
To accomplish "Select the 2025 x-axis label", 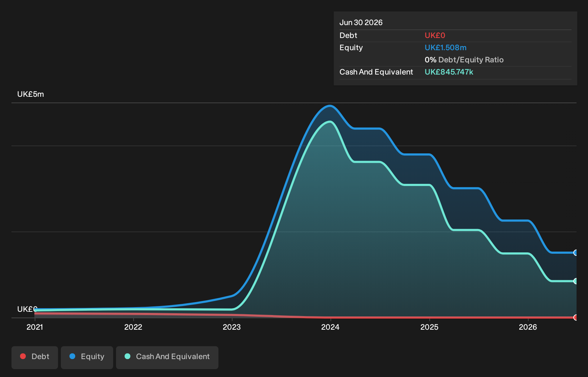I will coord(429,327).
